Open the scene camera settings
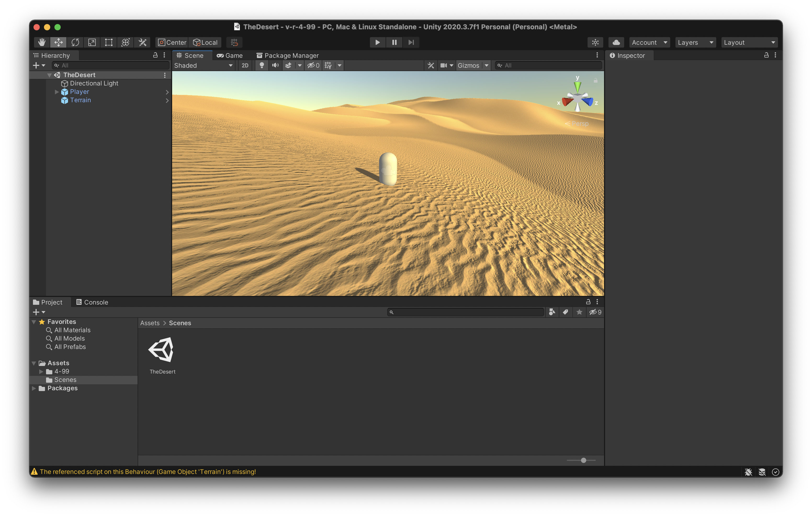Viewport: 812px width, 516px height. [447, 65]
